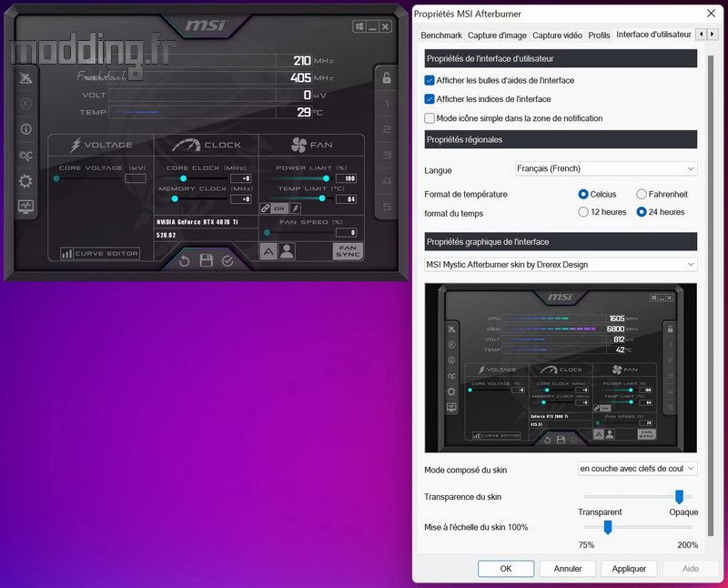Open the Curve Editor button
Viewport: 728px width, 588px height.
point(100,253)
